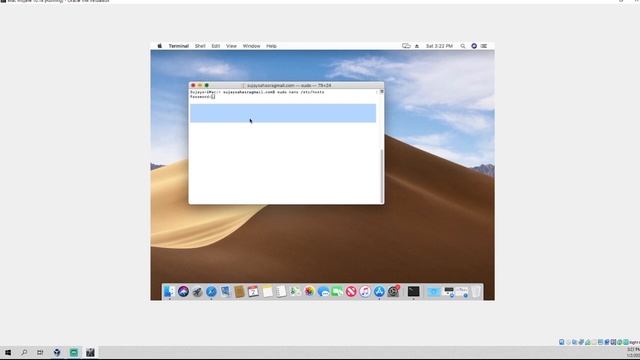Open Trash in the Dock

point(476,291)
